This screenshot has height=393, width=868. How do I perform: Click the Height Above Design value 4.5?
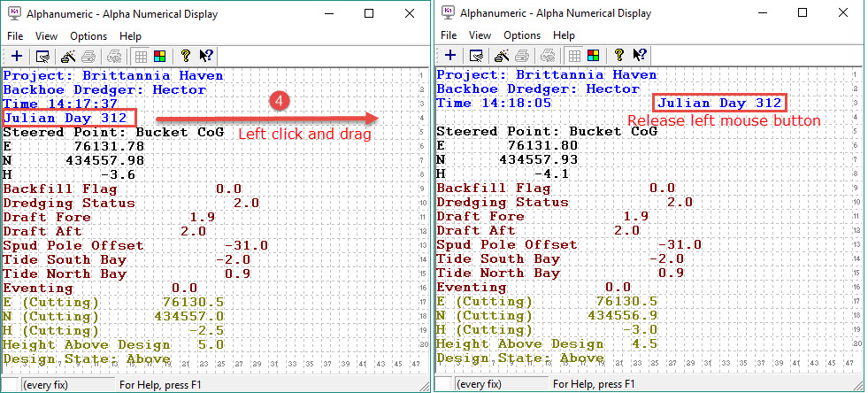point(644,343)
